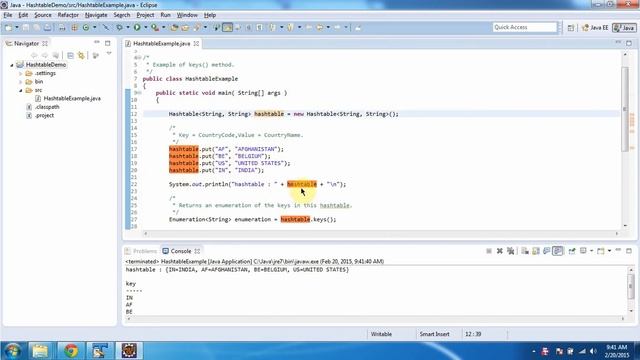Click the Open Perspective icon
Image resolution: width=640 pixels, height=360 pixels.
571,28
